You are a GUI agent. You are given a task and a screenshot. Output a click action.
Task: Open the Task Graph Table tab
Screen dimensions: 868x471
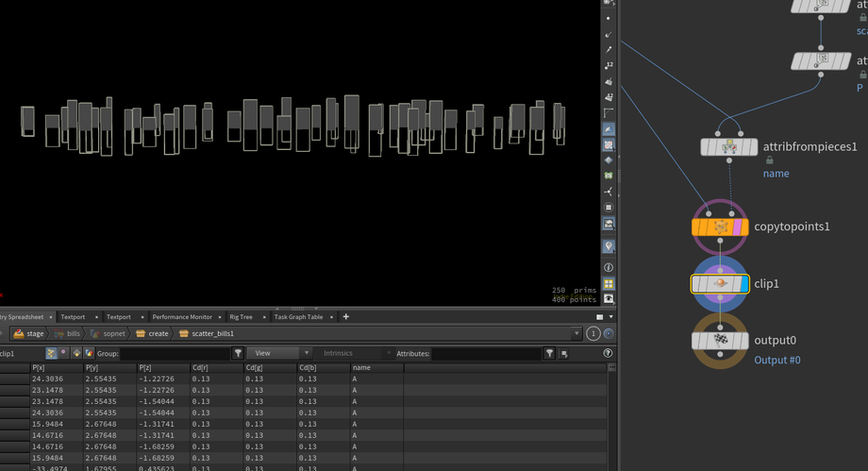tap(298, 317)
